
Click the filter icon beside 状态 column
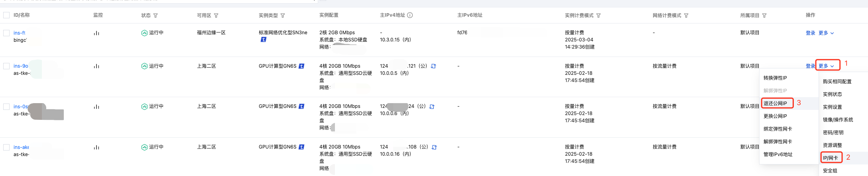155,16
